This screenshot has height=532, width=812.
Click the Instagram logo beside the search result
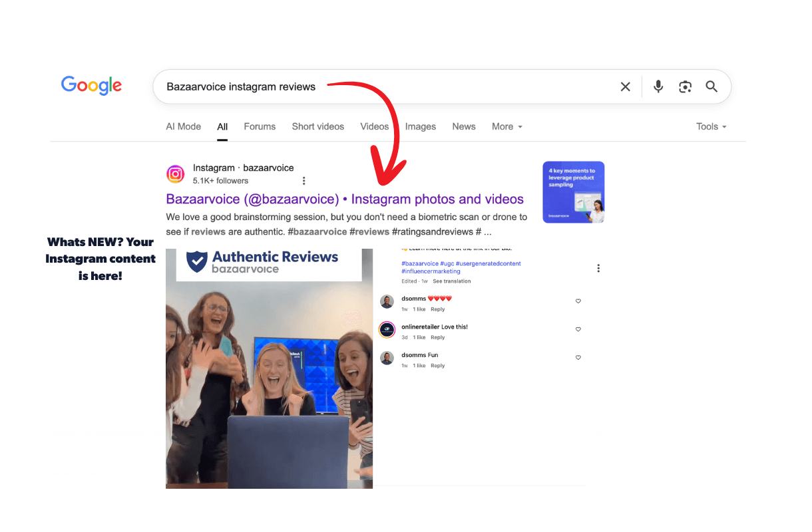pos(175,174)
